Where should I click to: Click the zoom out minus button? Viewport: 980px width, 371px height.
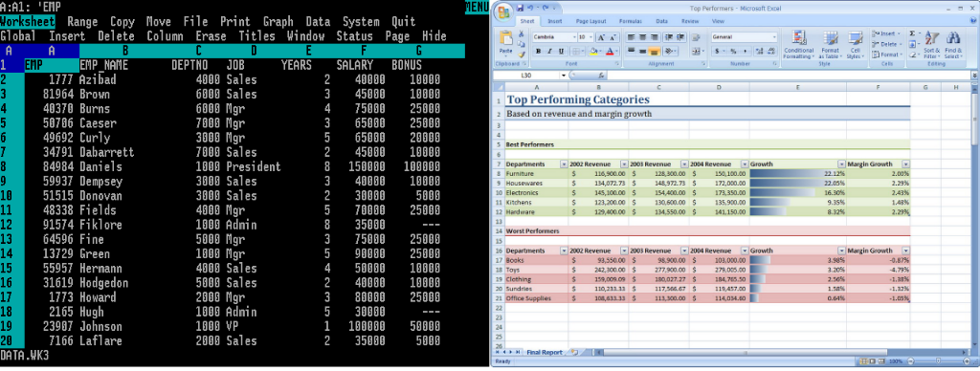(x=911, y=361)
